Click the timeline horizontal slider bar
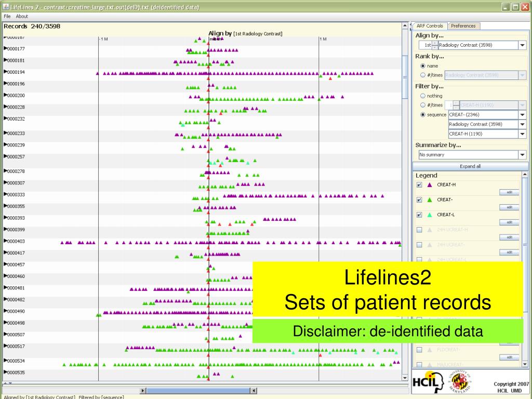 pos(198,391)
